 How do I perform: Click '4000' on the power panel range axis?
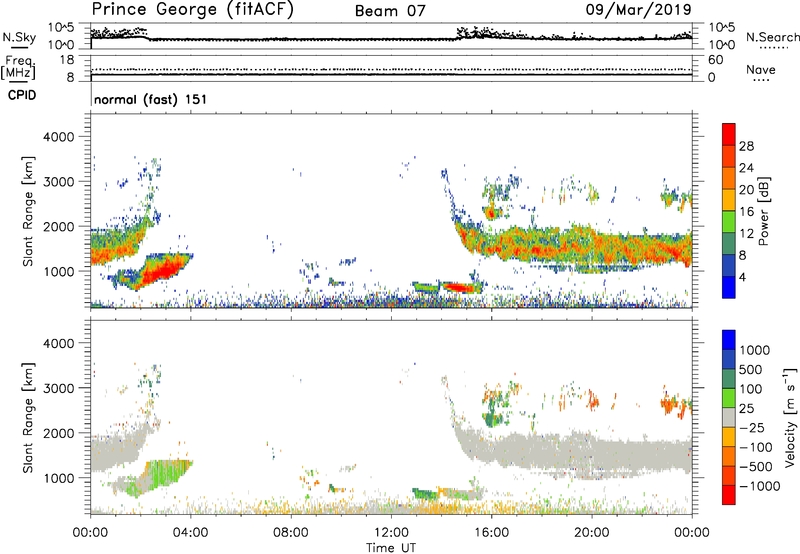[x=59, y=137]
